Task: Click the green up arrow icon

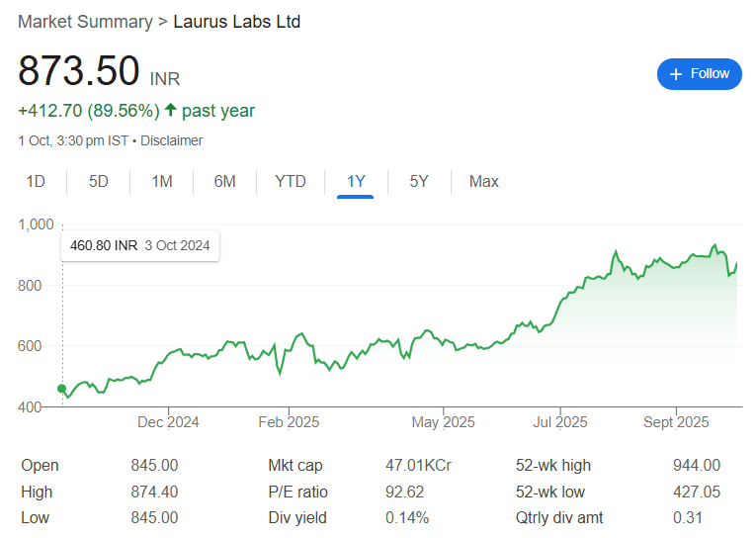Action: [171, 111]
